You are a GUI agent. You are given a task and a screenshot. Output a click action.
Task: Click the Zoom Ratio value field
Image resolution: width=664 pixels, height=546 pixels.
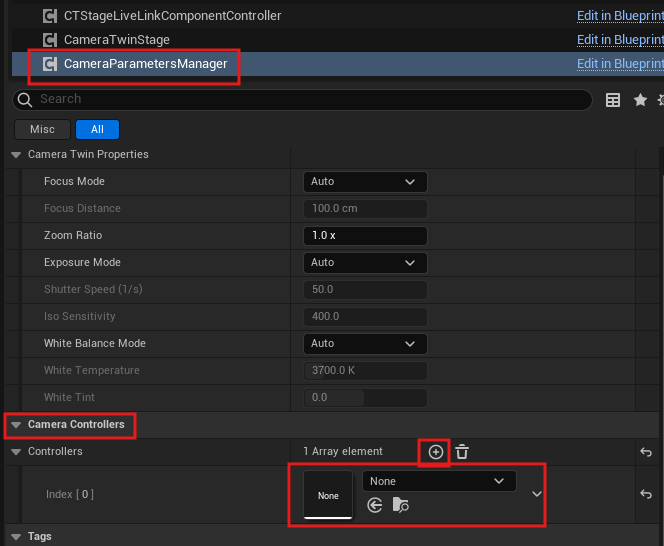click(365, 236)
